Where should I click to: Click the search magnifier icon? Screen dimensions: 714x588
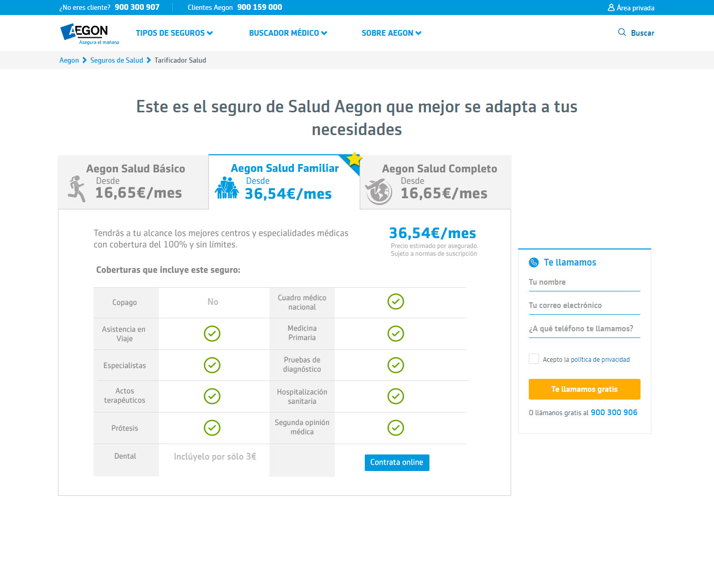(621, 33)
